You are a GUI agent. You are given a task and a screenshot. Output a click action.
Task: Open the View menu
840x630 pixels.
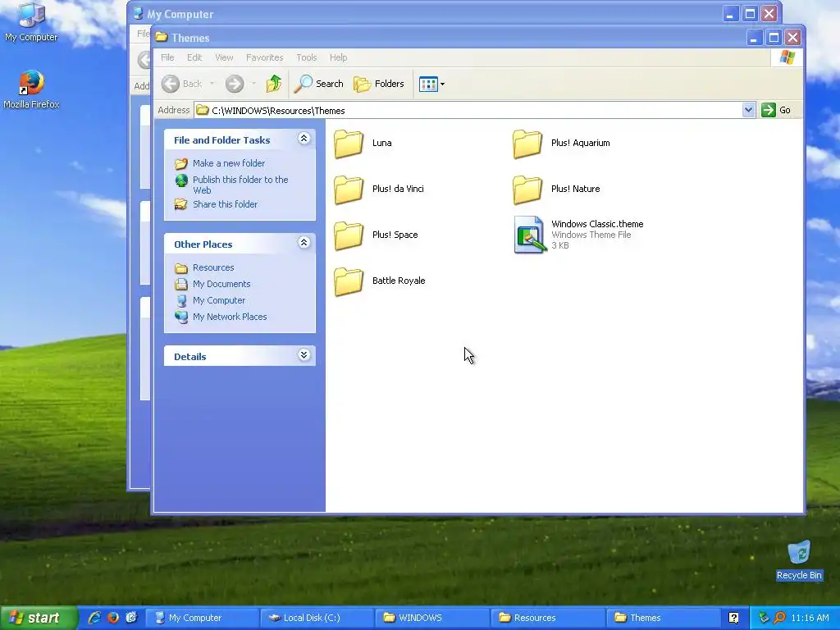click(224, 57)
